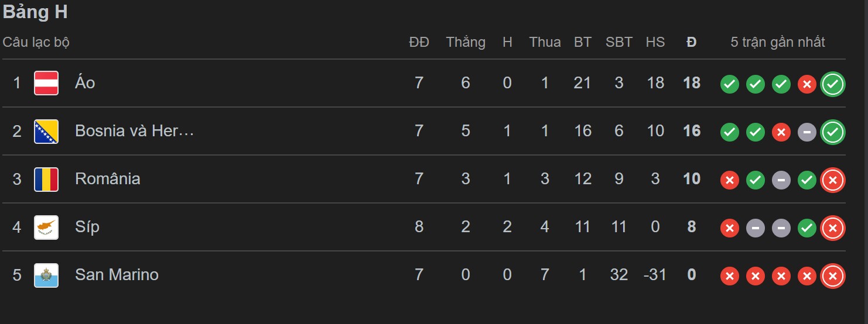Click Bosnia's gray draw icon
The image size is (868, 324).
pos(807,132)
